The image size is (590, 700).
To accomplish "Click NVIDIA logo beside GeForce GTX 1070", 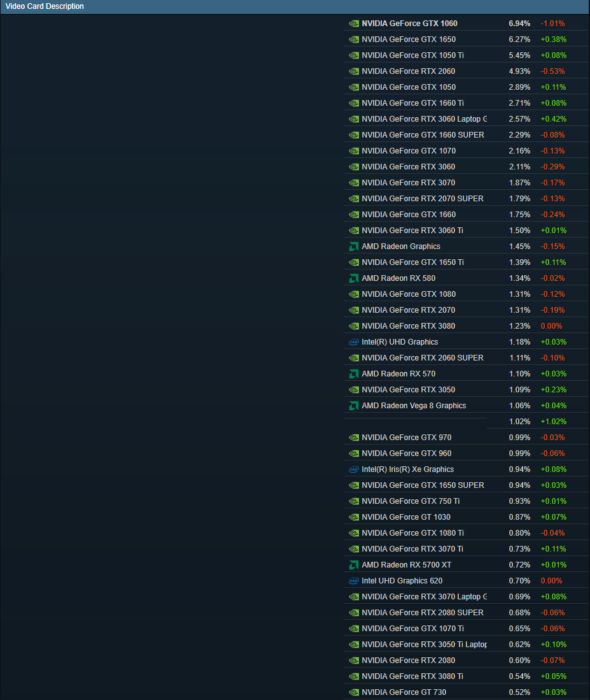I will tap(354, 151).
